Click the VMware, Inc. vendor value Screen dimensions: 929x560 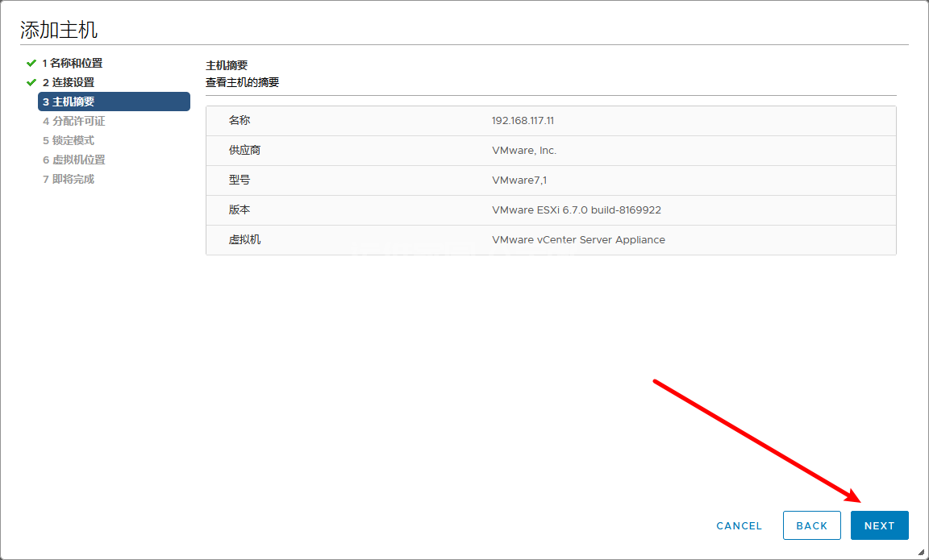coord(524,151)
